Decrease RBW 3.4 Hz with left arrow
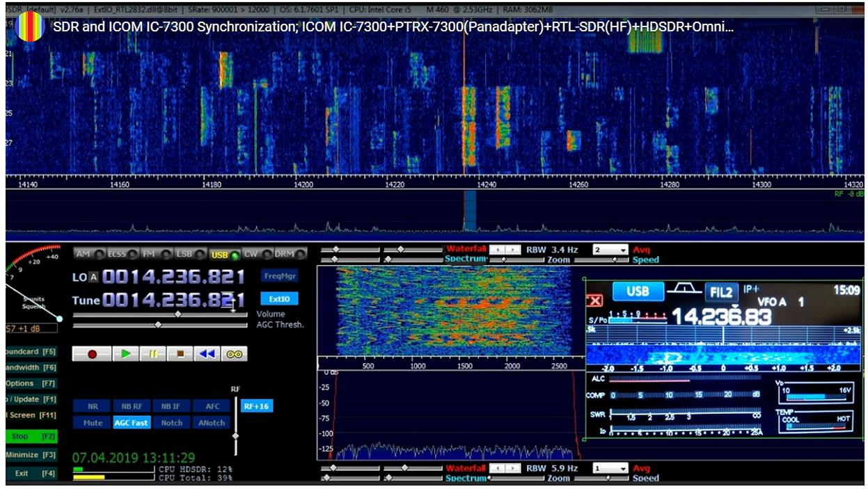This screenshot has width=868, height=489. (497, 250)
